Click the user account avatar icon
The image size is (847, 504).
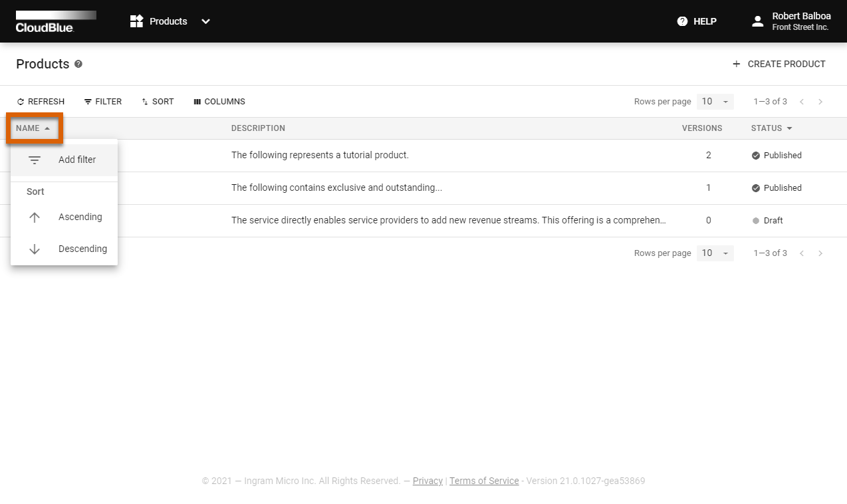tap(757, 21)
